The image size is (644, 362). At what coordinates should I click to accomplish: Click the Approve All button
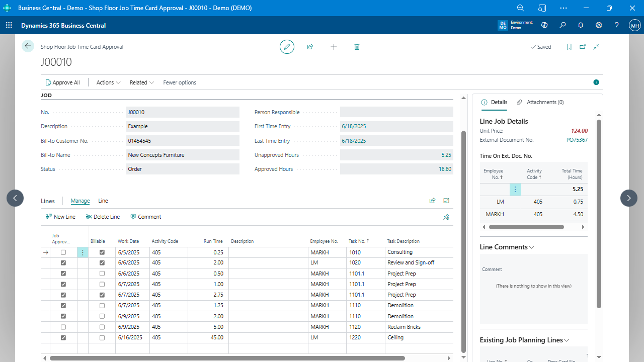[63, 82]
